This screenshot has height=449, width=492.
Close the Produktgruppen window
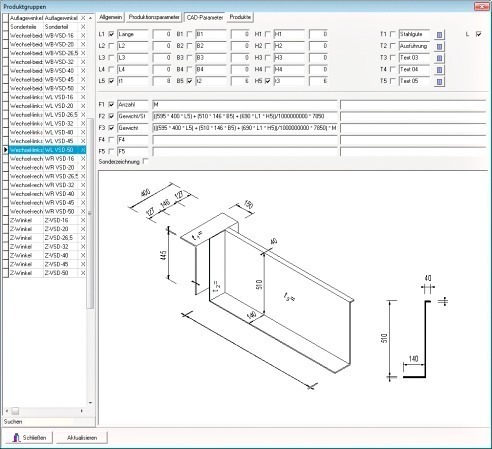[481, 6]
